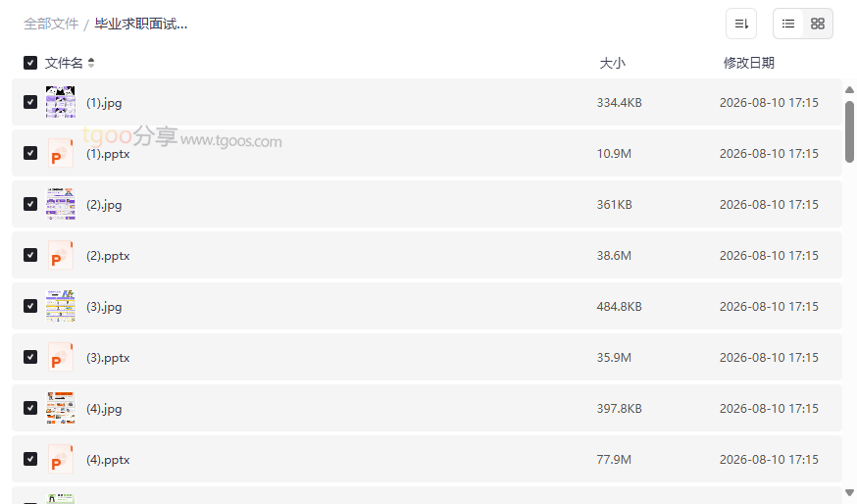857x504 pixels.
Task: Open the sort order icon button
Action: [741, 25]
